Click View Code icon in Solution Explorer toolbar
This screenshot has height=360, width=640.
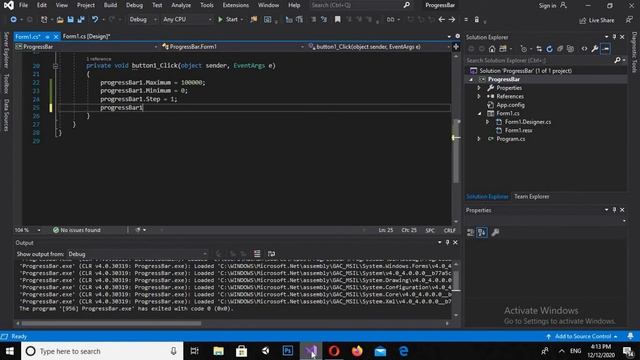pyautogui.click(x=584, y=49)
